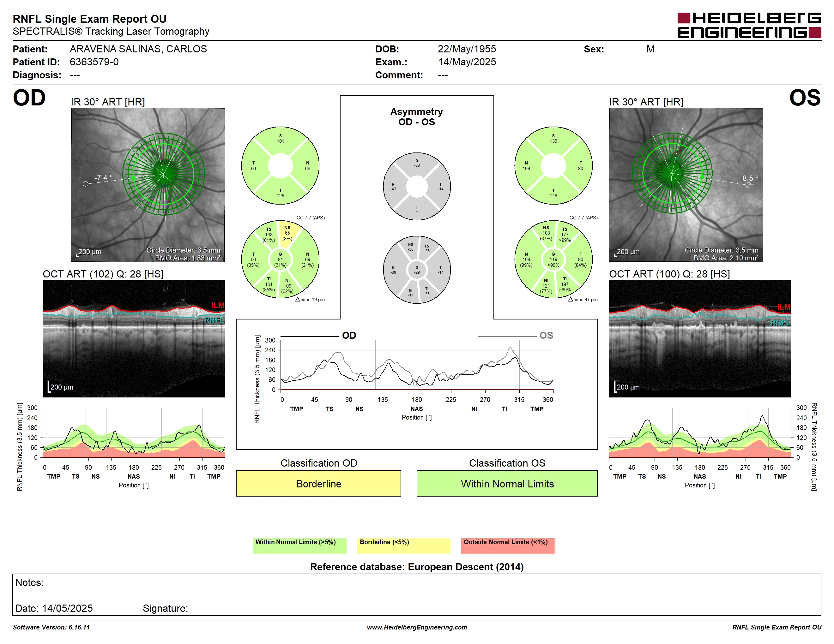Click the OS ΔBMOC 47 µm label
The image size is (834, 644).
[x=583, y=300]
